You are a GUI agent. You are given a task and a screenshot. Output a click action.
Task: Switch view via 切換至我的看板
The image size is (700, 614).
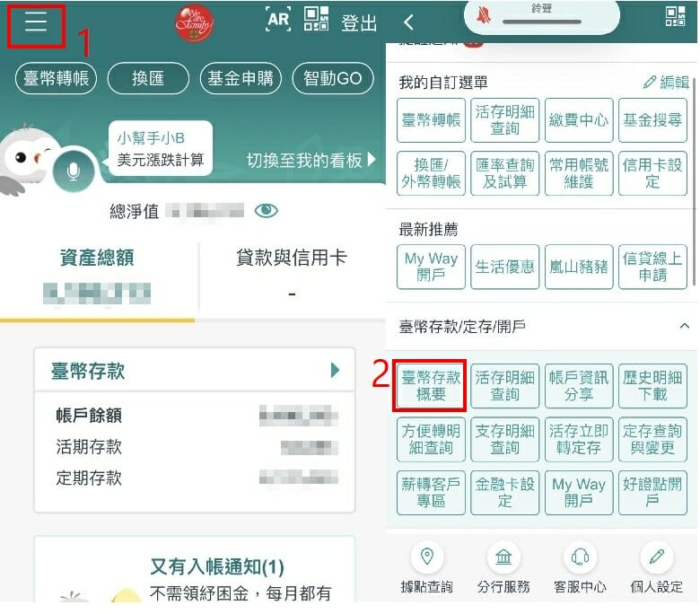click(x=311, y=161)
